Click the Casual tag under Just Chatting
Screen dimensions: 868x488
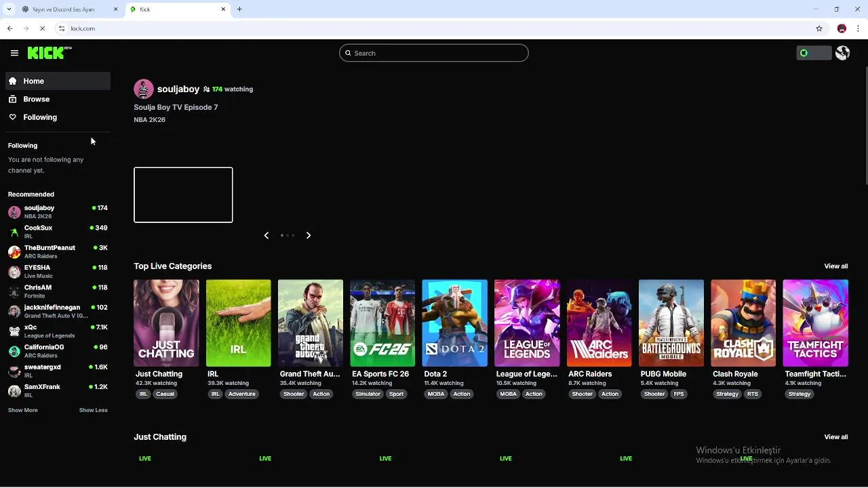tap(165, 394)
